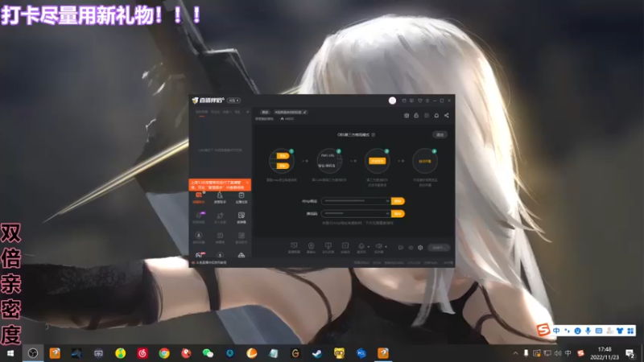Open Steam from the taskbar
644x362 pixels.
(317, 353)
